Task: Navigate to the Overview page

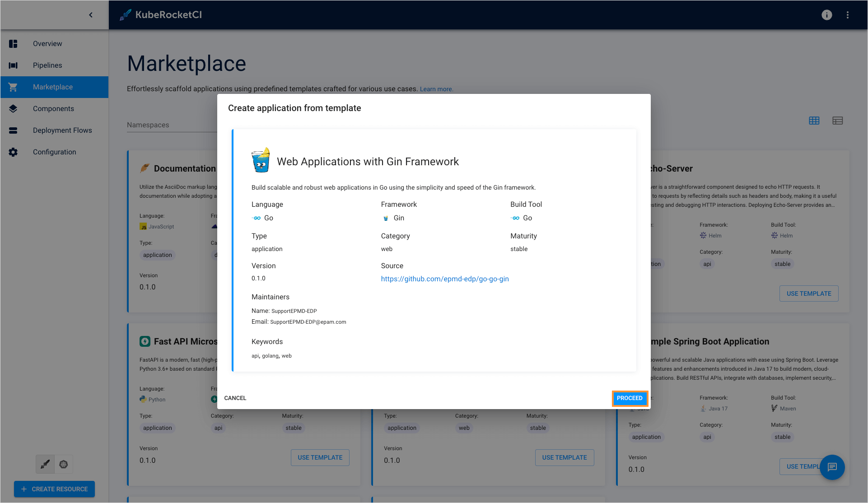Action: [47, 43]
